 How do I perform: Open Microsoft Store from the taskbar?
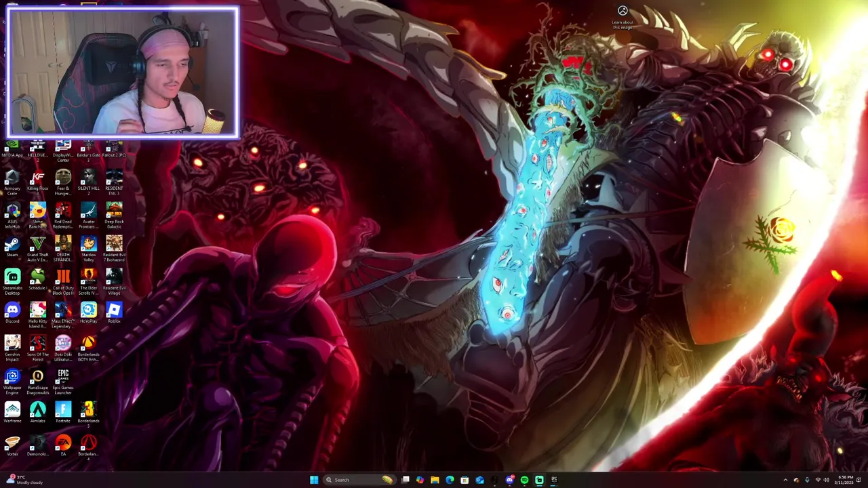465,480
